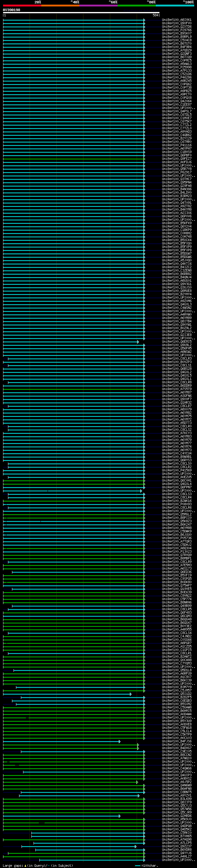The width and height of the screenshot is (197, 868).
Task: Select the UniRef100_Q2HRD6 hit label
Action: 176,816
